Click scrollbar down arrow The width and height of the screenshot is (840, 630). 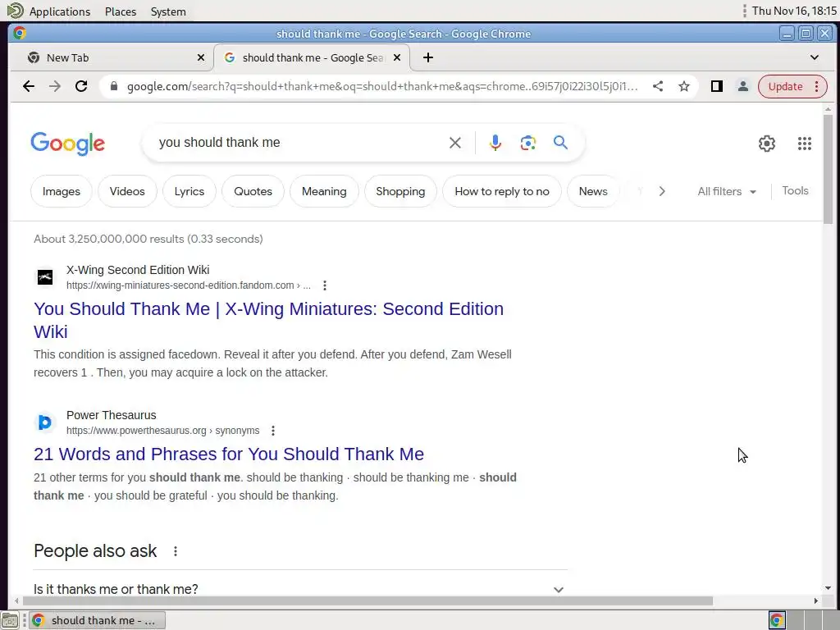pos(828,588)
